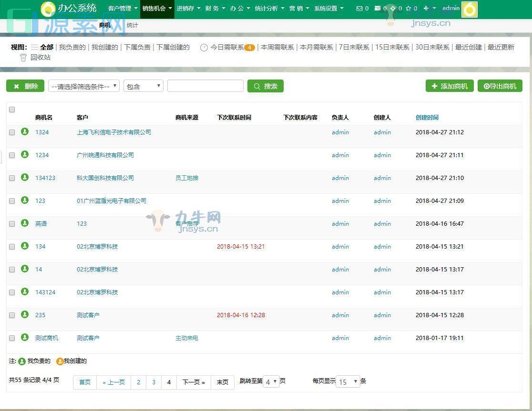This screenshot has width=532, height=411.
Task: Open the --请选择筛选条件-- dropdown
Action: pyautogui.click(x=83, y=86)
